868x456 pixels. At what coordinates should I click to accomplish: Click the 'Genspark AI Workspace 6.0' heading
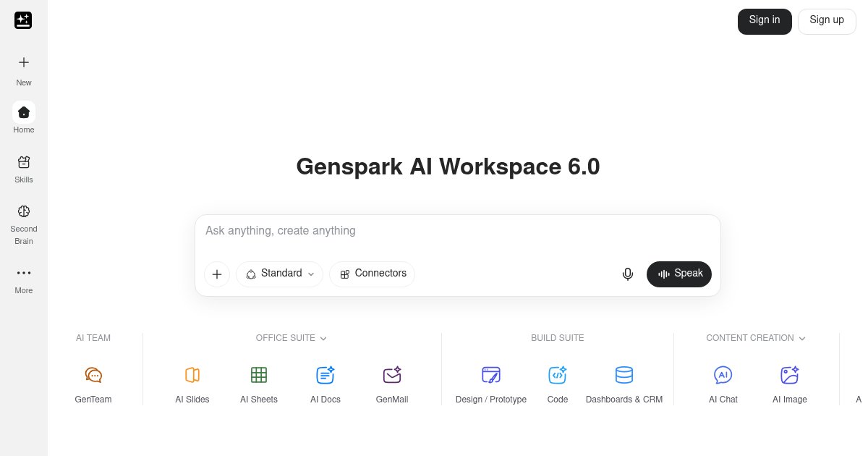tap(448, 166)
